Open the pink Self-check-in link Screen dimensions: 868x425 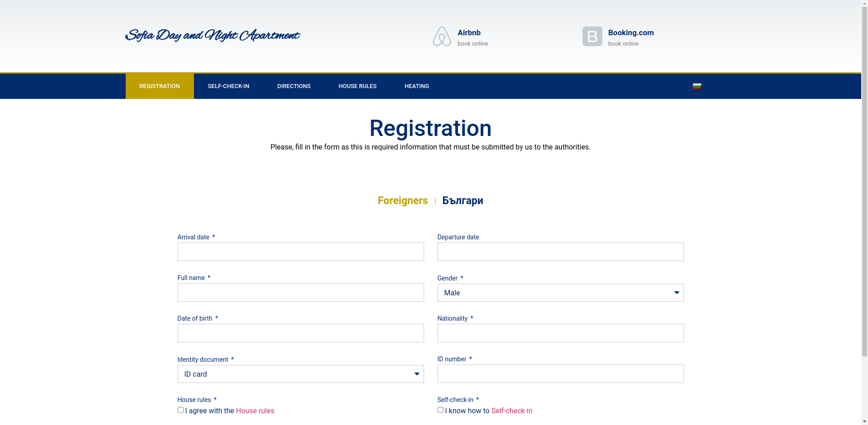(x=512, y=411)
